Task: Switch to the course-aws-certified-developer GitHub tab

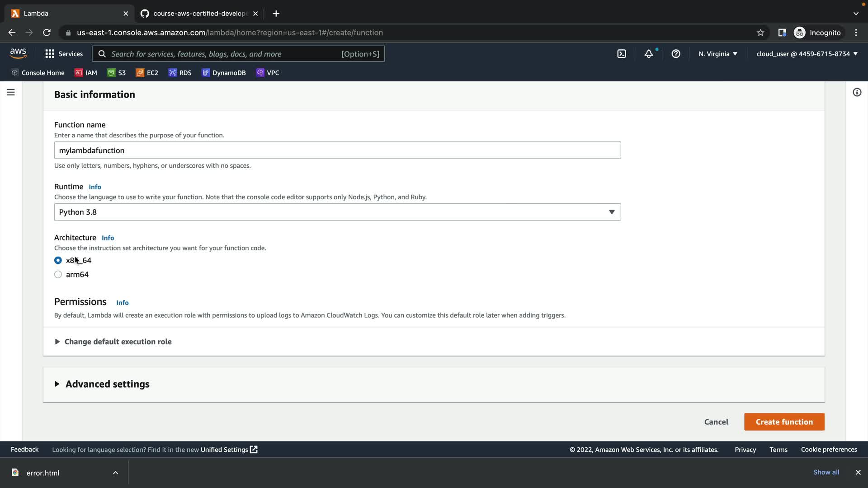Action: coord(199,14)
